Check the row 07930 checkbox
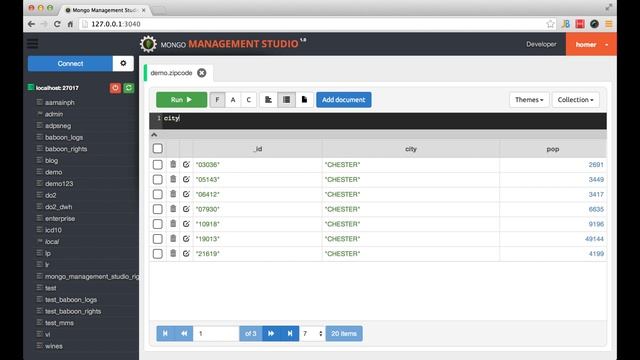The image size is (640, 360). point(158,209)
